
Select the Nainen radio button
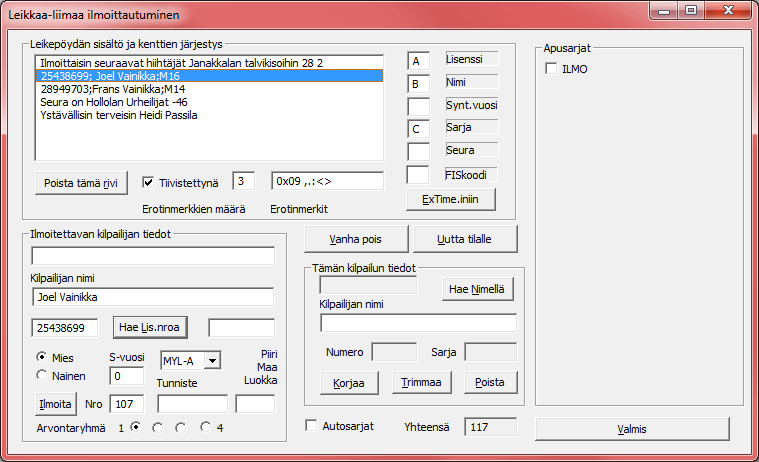(42, 375)
